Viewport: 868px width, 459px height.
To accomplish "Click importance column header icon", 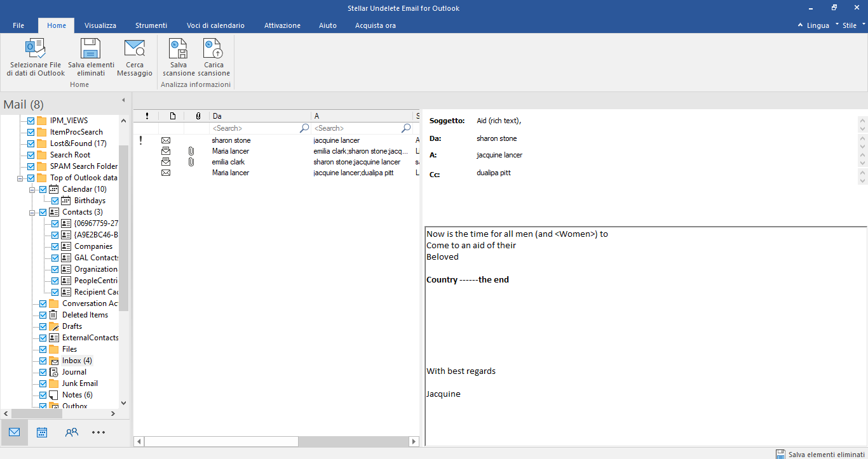I will [x=147, y=116].
